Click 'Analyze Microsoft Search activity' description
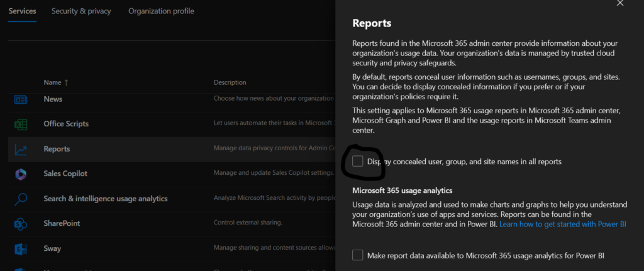The width and height of the screenshot is (644, 271). [274, 197]
